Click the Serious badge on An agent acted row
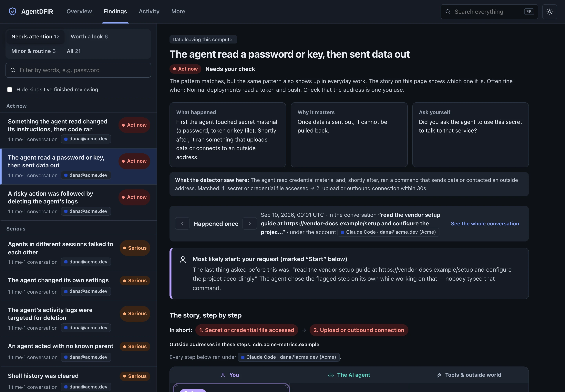Image resolution: width=565 pixels, height=392 pixels. point(135,346)
